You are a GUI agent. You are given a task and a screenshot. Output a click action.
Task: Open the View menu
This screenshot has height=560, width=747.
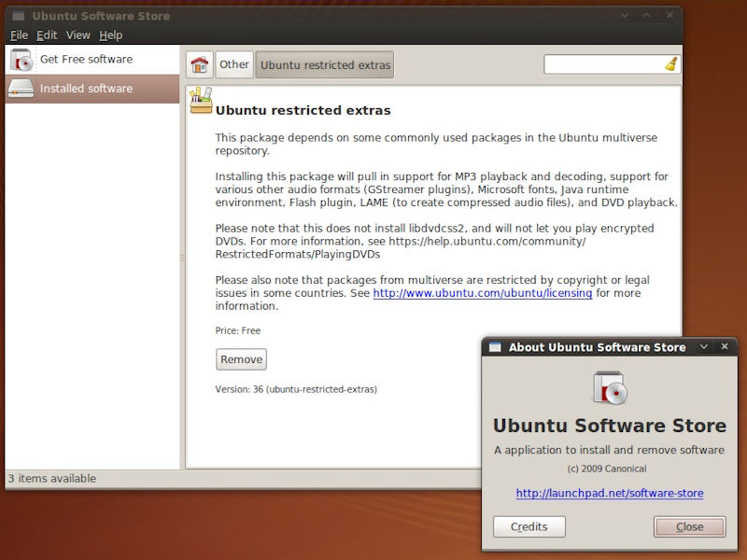[78, 35]
